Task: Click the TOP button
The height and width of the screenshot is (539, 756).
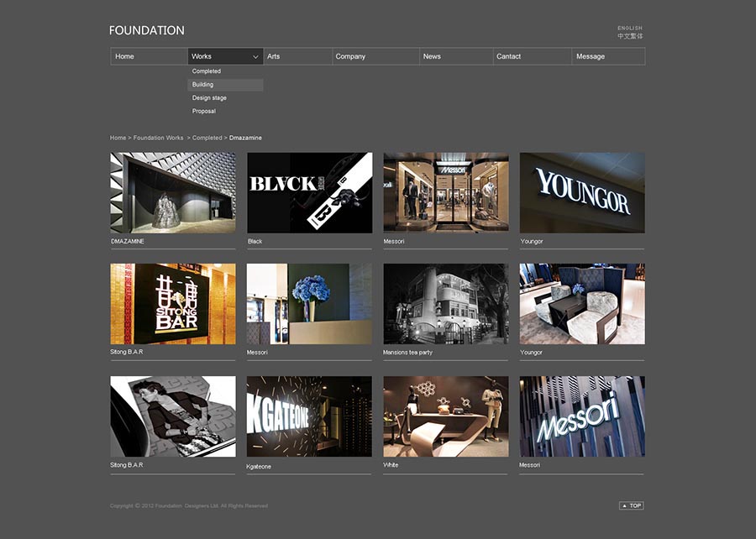Action: coord(632,505)
